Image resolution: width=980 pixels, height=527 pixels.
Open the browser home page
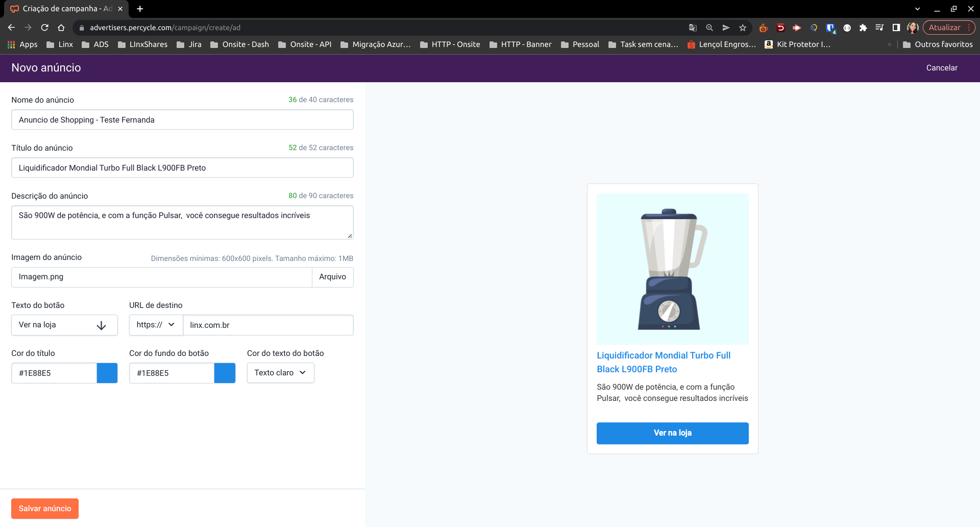pyautogui.click(x=61, y=28)
